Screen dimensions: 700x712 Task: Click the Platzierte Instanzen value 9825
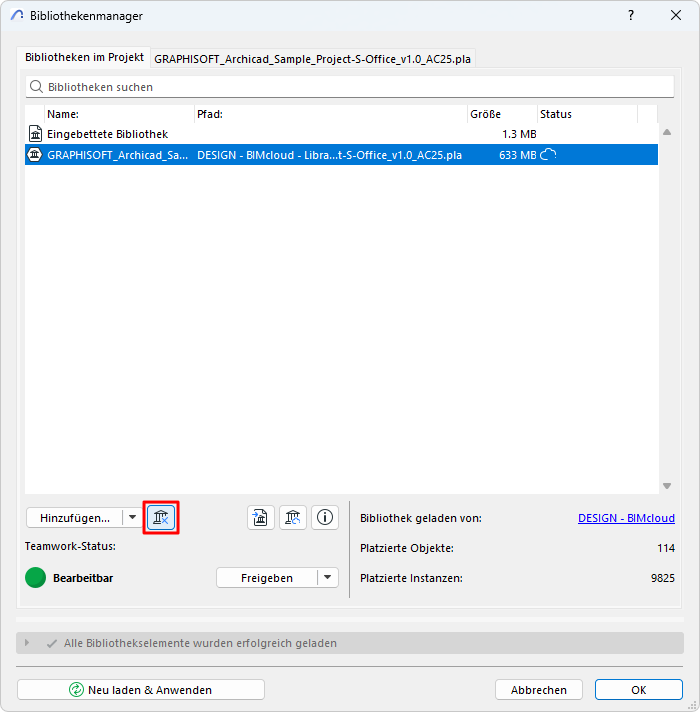click(663, 578)
